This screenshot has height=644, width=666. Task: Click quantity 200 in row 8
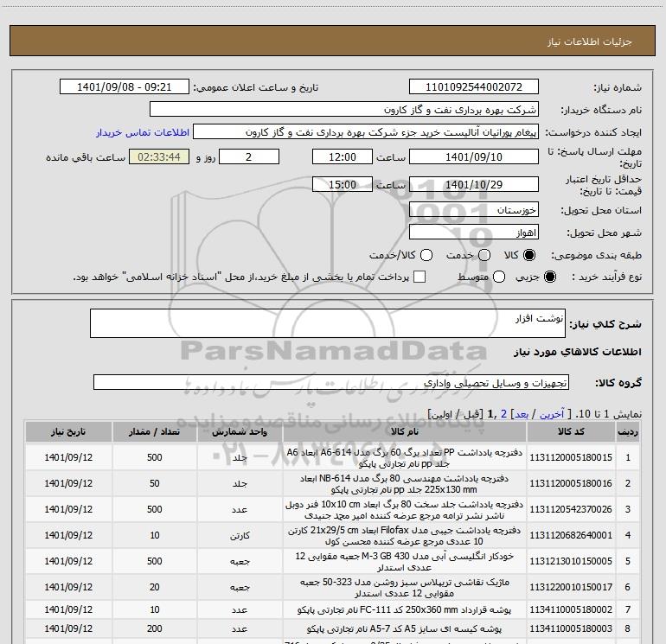[x=155, y=628]
